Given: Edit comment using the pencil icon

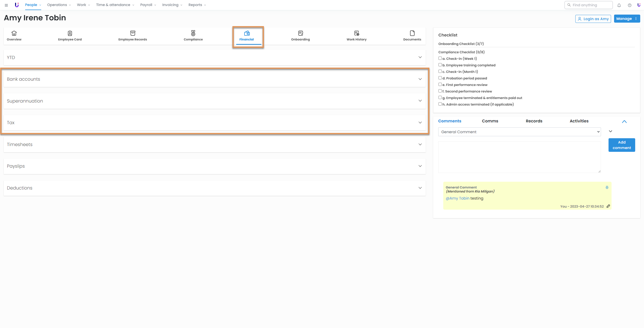Looking at the screenshot, I should pyautogui.click(x=608, y=206).
